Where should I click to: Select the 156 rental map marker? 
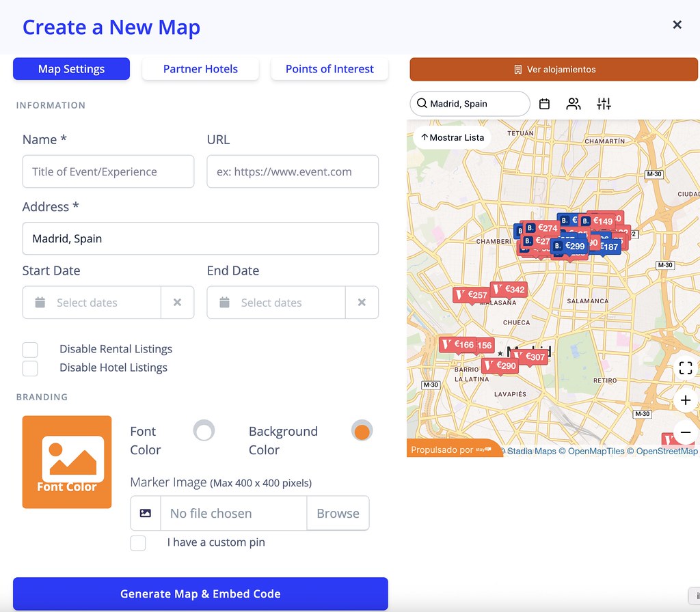(485, 345)
